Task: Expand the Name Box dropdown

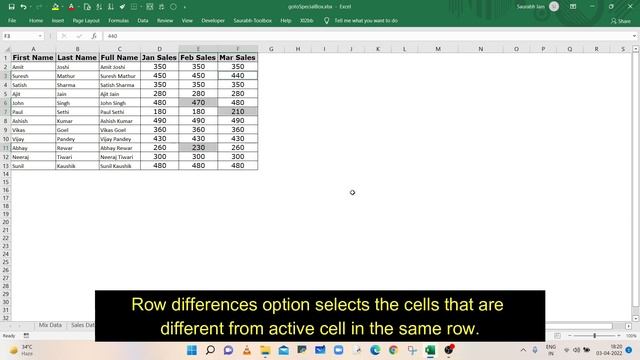Action: [x=40, y=36]
